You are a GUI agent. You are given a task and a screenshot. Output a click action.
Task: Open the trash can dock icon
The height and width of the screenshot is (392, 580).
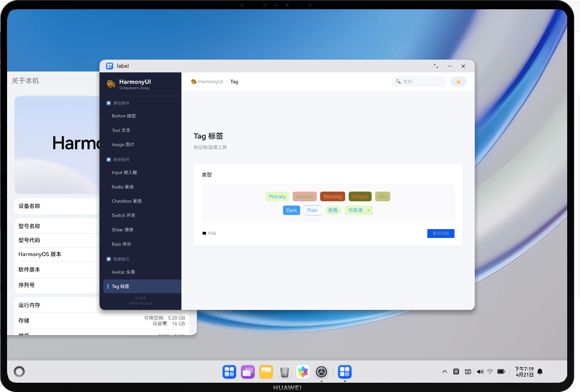[x=285, y=372]
